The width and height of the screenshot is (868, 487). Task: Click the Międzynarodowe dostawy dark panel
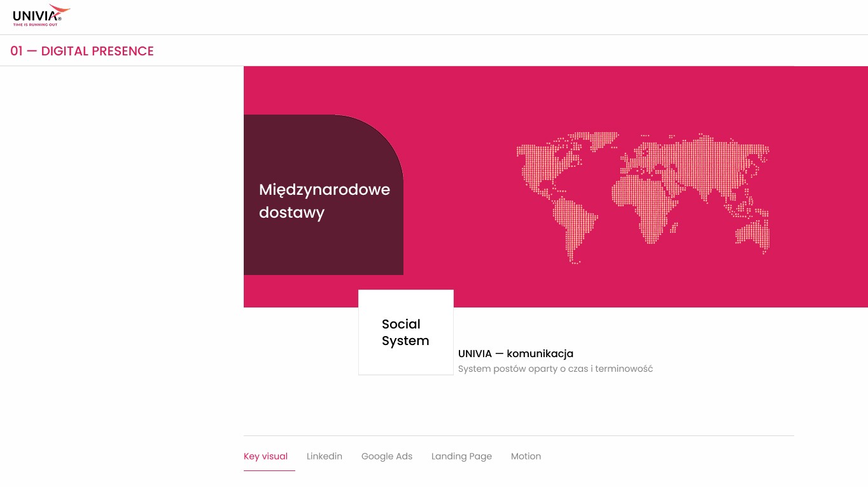[x=323, y=195]
